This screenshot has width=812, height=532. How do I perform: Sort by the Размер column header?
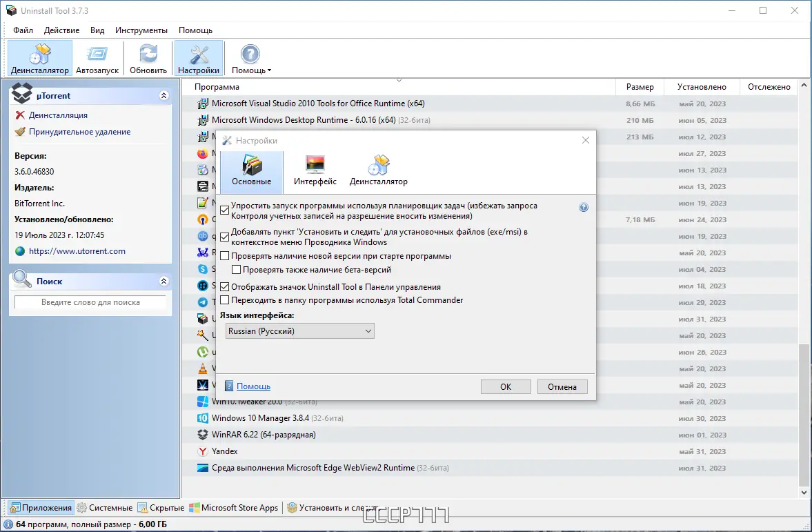[x=640, y=87]
